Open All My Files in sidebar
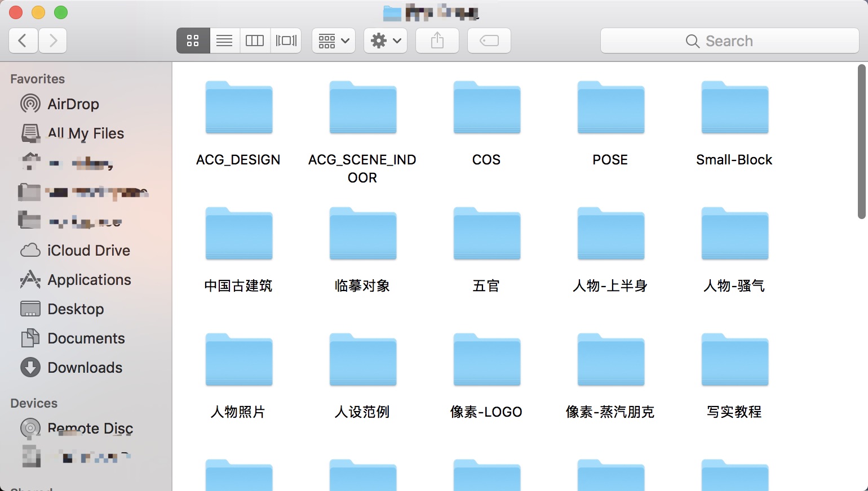The width and height of the screenshot is (868, 491). click(x=86, y=133)
